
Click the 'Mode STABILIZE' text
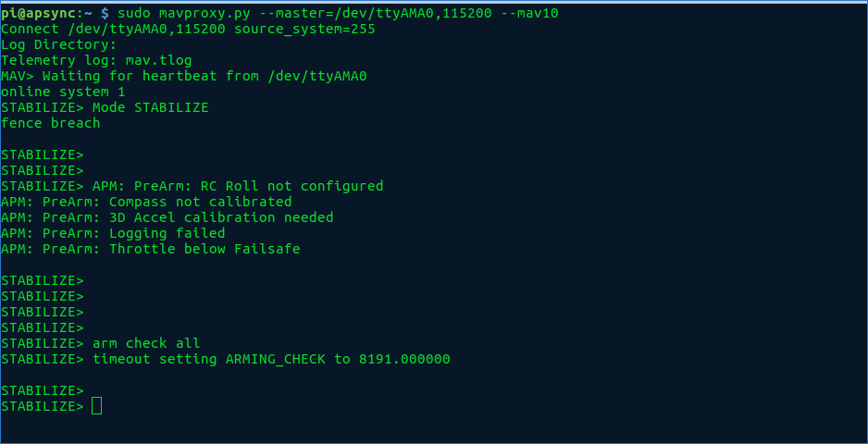coord(151,107)
